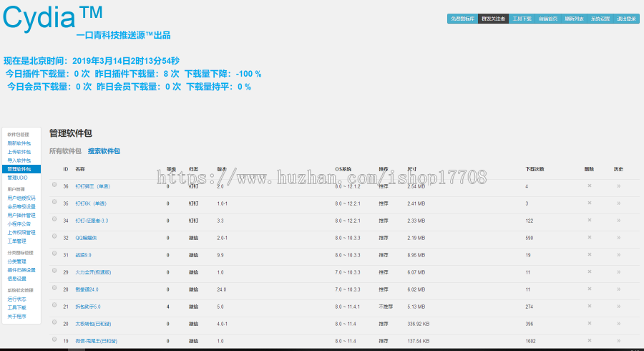Delete the package with ID 19
The height and width of the screenshot is (351, 644).
coord(590,341)
